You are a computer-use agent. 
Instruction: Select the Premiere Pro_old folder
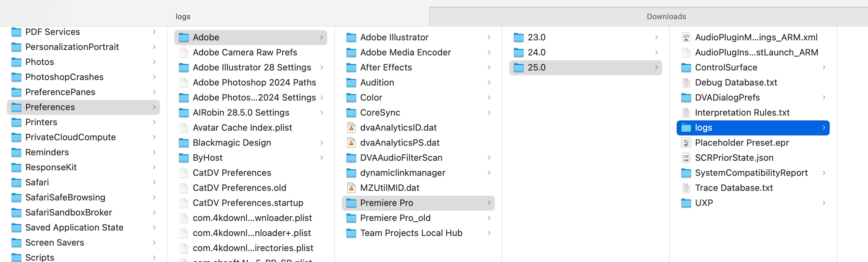click(418, 218)
